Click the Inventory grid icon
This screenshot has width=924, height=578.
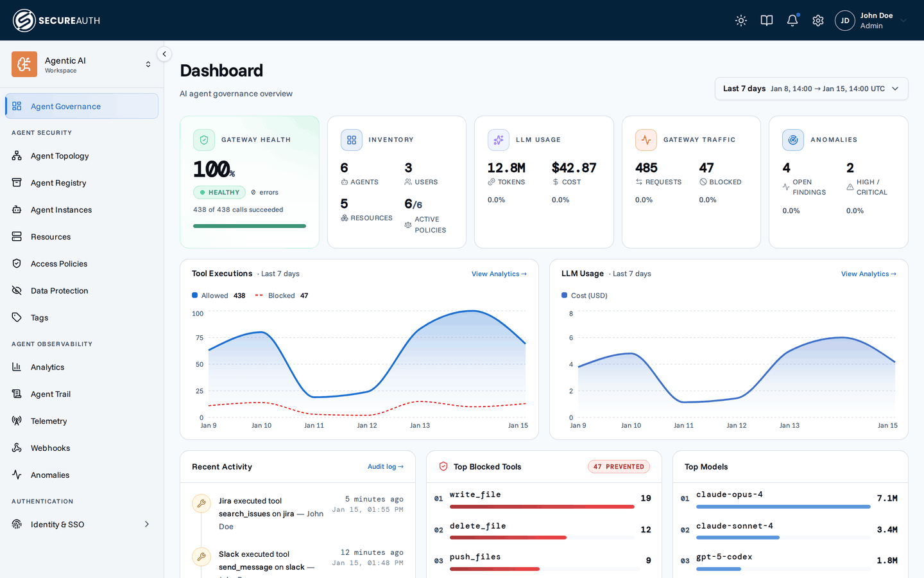click(x=352, y=140)
